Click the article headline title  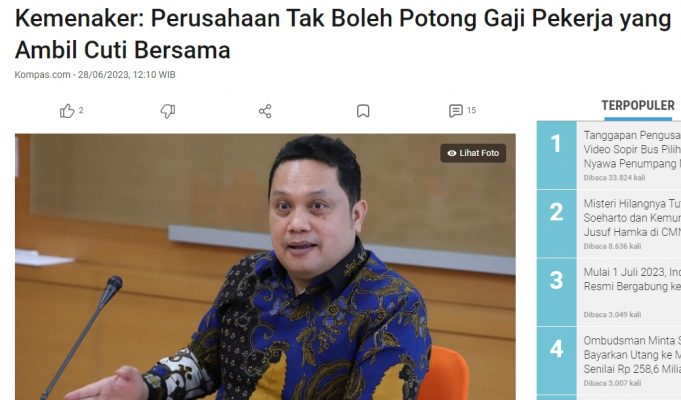point(343,34)
